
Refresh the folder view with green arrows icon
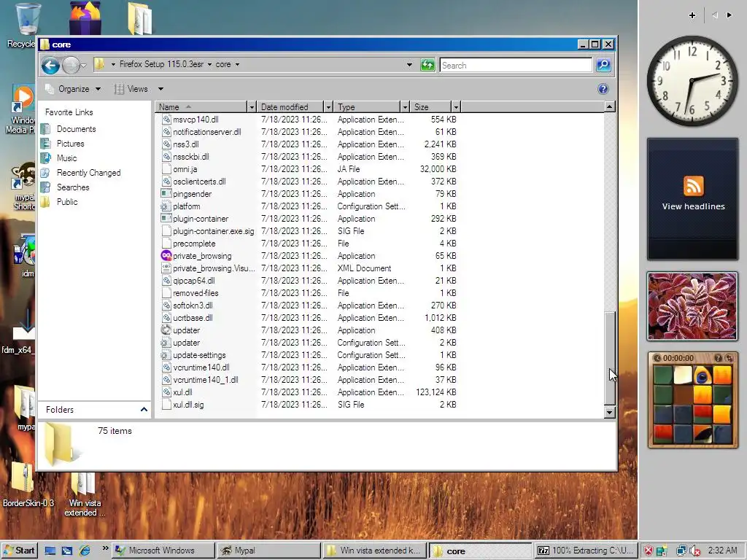pyautogui.click(x=427, y=65)
